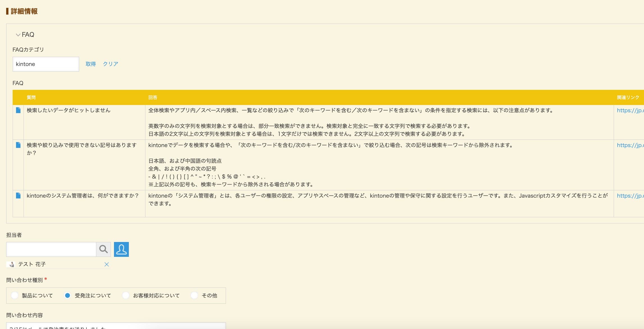
Task: Select the お客様対応について radio button
Action: pos(126,295)
